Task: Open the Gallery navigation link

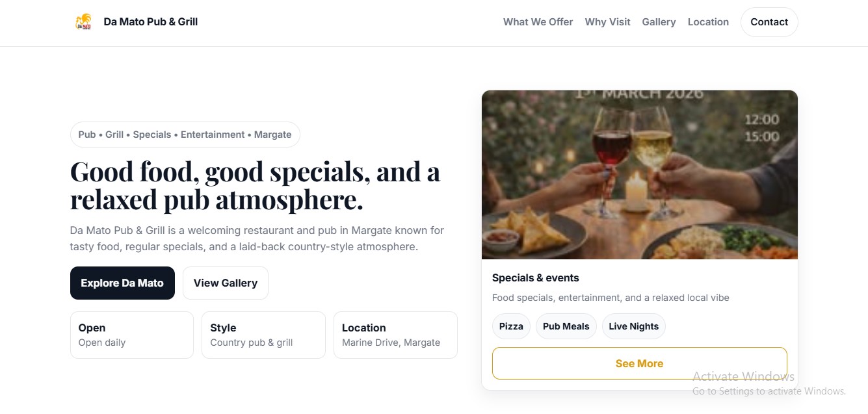Action: [659, 22]
